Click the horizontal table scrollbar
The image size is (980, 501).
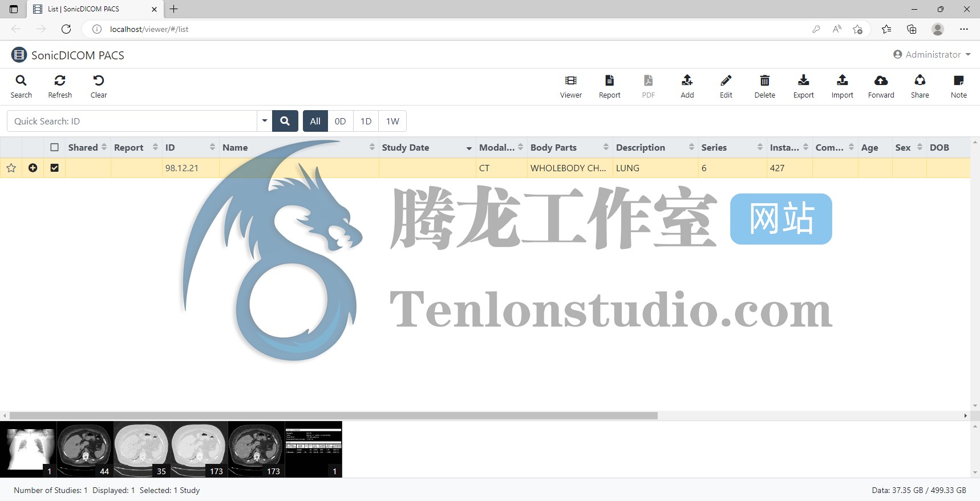click(x=333, y=416)
